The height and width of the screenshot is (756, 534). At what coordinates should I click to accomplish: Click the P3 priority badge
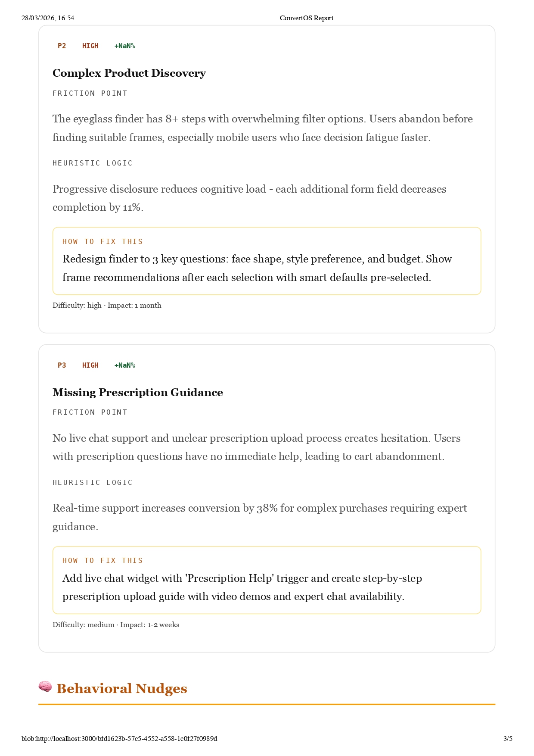coord(62,366)
